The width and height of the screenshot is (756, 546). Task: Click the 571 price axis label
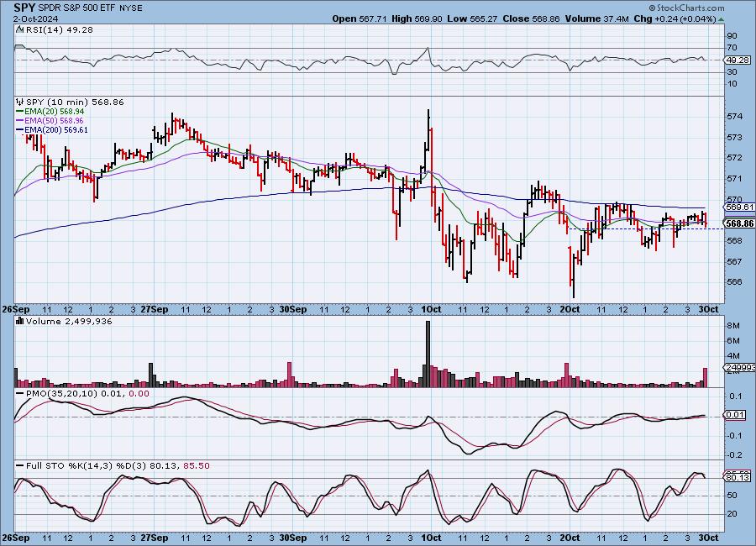point(734,178)
